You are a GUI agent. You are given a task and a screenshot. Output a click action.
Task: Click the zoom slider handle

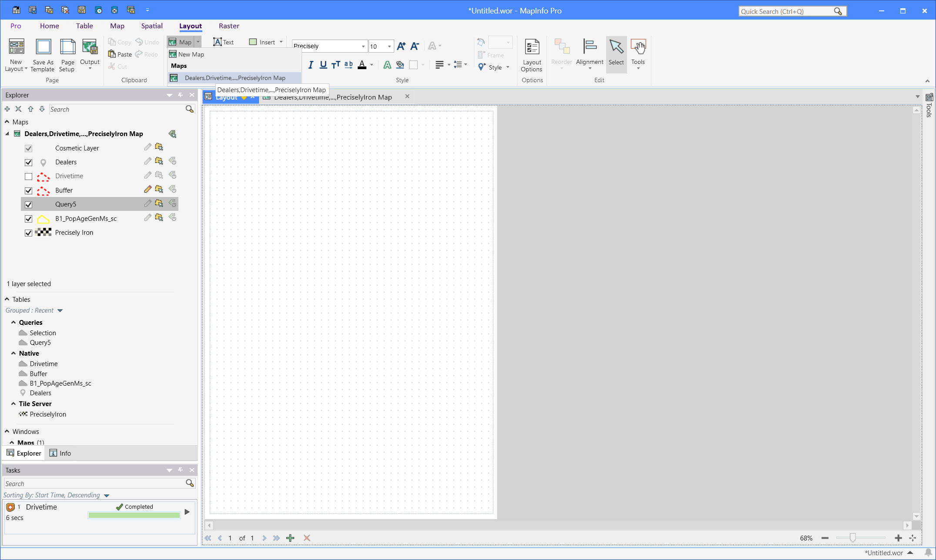852,538
